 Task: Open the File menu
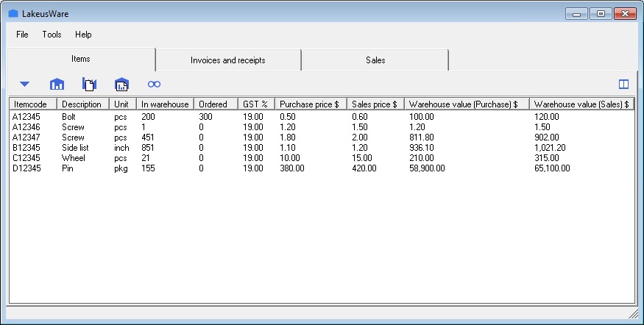22,35
